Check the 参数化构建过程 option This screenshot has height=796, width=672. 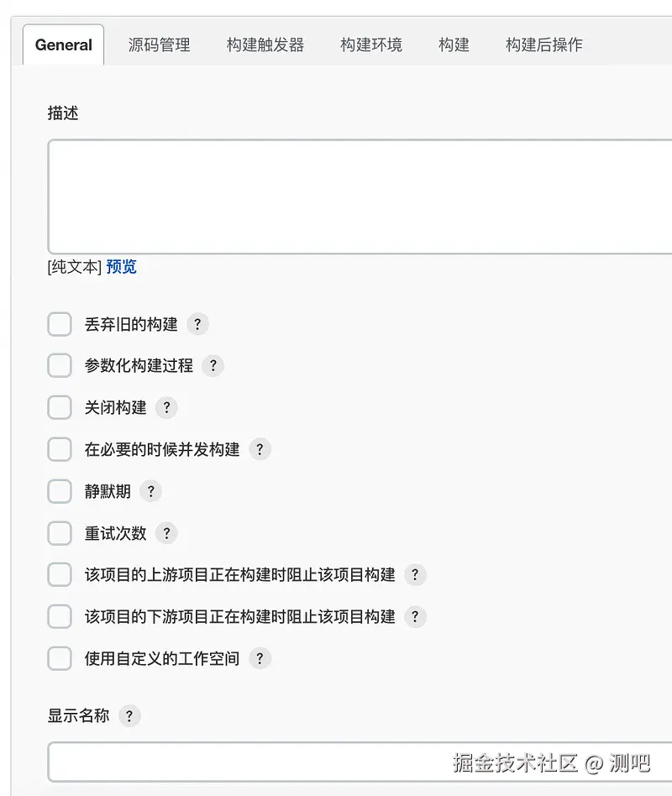coord(60,366)
